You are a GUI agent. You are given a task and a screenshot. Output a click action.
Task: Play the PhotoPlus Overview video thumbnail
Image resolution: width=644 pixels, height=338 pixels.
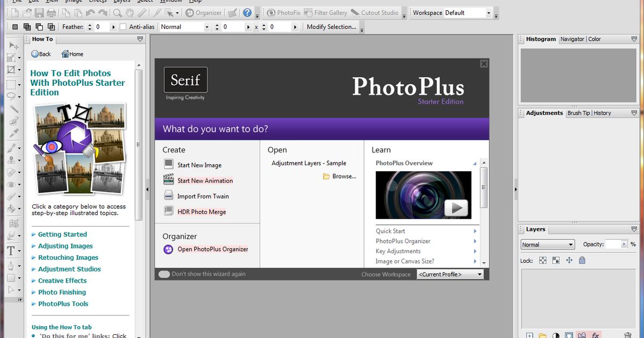point(423,195)
